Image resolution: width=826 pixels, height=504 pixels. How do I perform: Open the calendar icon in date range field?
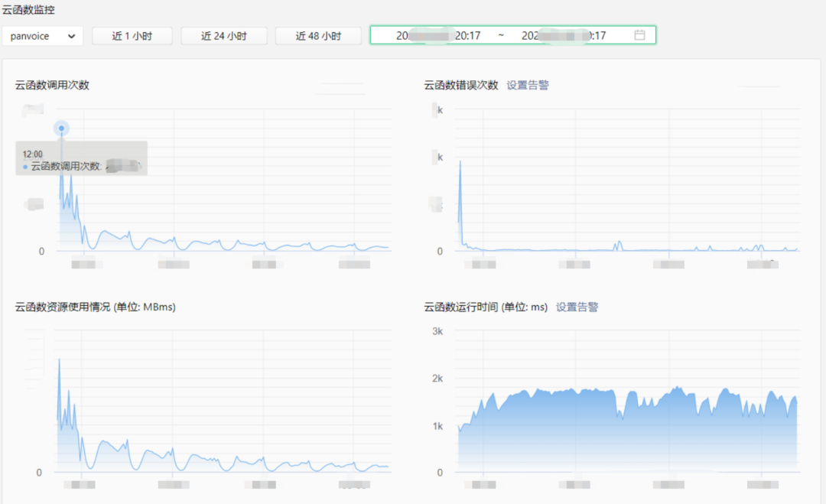[639, 35]
